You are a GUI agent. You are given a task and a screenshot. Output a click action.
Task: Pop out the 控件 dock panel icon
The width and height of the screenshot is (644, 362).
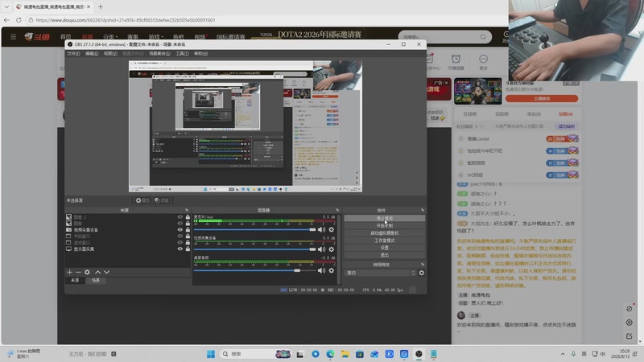pos(422,210)
